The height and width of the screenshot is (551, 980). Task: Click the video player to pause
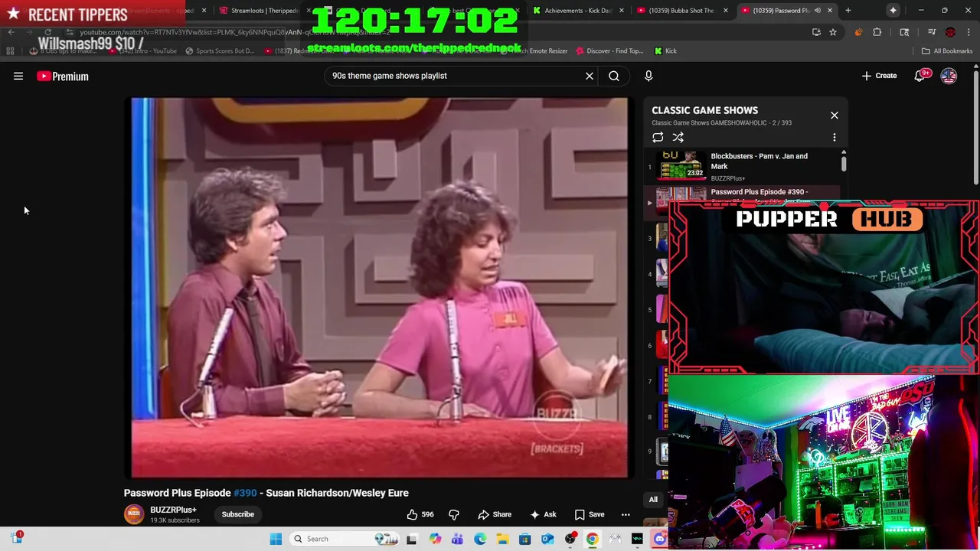[379, 287]
